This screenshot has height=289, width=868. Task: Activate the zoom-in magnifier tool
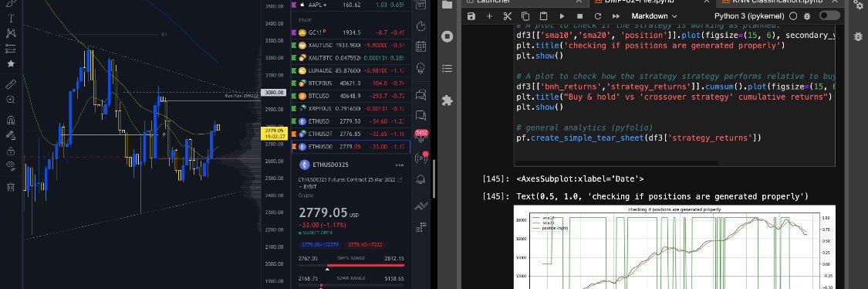[11, 100]
